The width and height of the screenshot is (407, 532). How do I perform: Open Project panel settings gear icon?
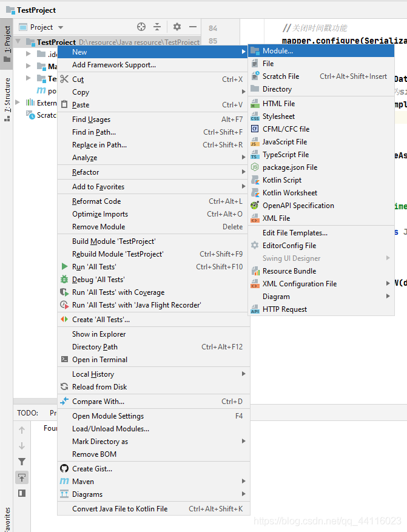point(177,27)
